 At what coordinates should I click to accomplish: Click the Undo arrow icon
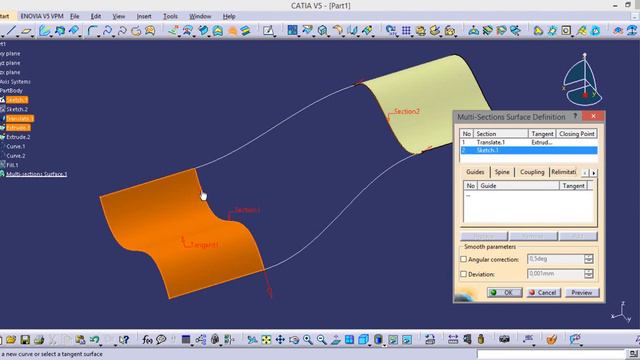point(94,340)
